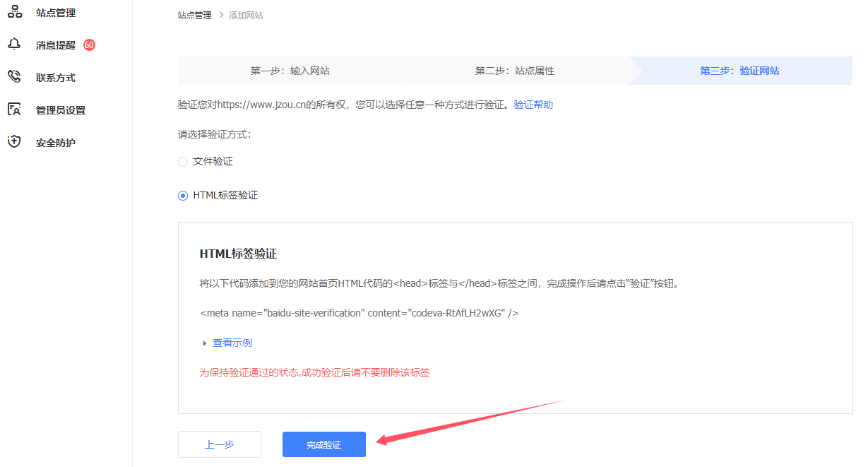Click the 完成验证 button

324,444
